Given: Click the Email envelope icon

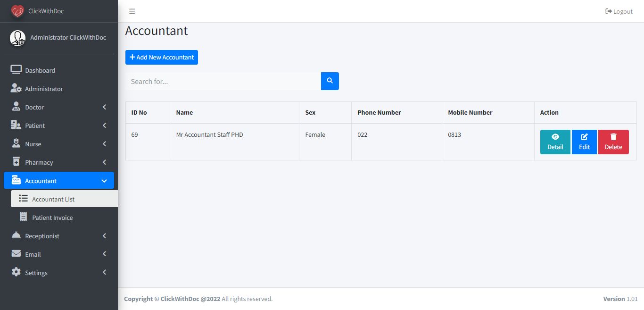Looking at the screenshot, I should [x=16, y=254].
